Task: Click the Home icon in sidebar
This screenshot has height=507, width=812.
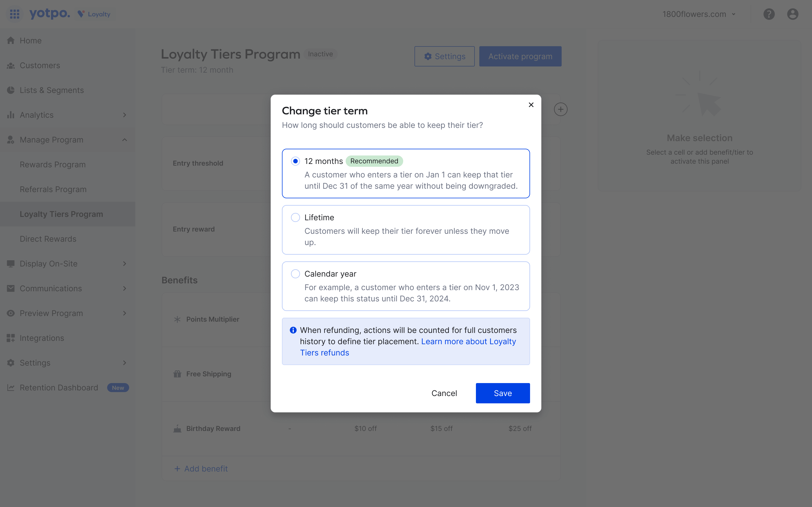Action: 11,40
